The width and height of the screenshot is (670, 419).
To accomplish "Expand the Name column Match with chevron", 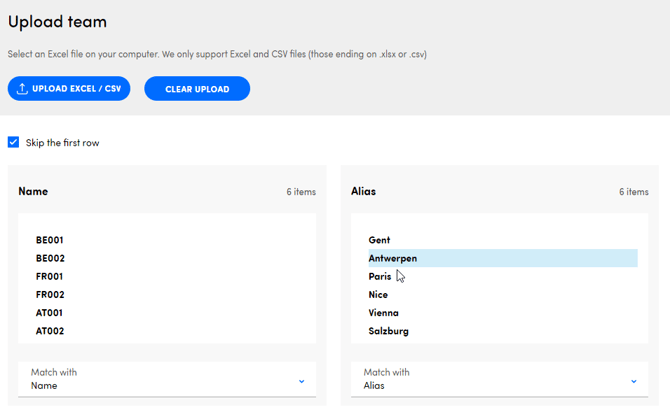I will coord(301,381).
